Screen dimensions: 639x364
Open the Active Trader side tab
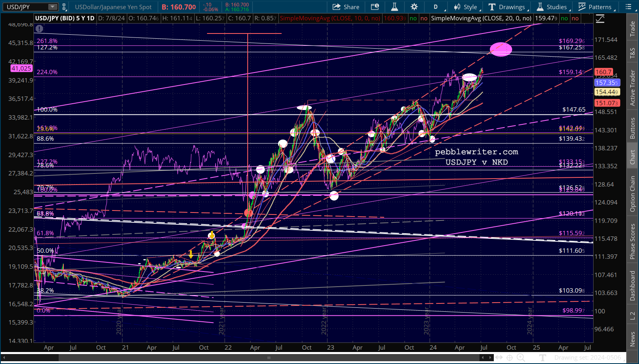click(x=633, y=88)
